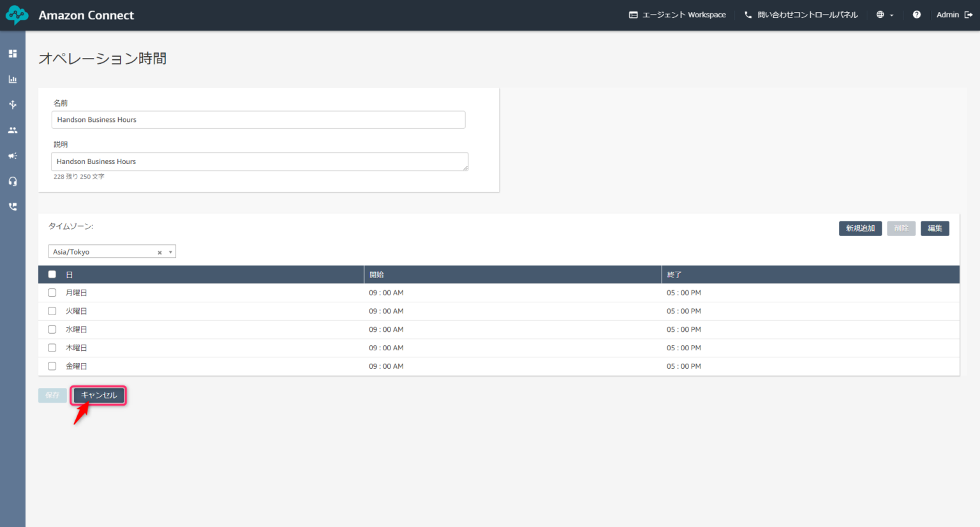980x527 pixels.
Task: Open the dashboard icon in the sidebar
Action: [13, 54]
